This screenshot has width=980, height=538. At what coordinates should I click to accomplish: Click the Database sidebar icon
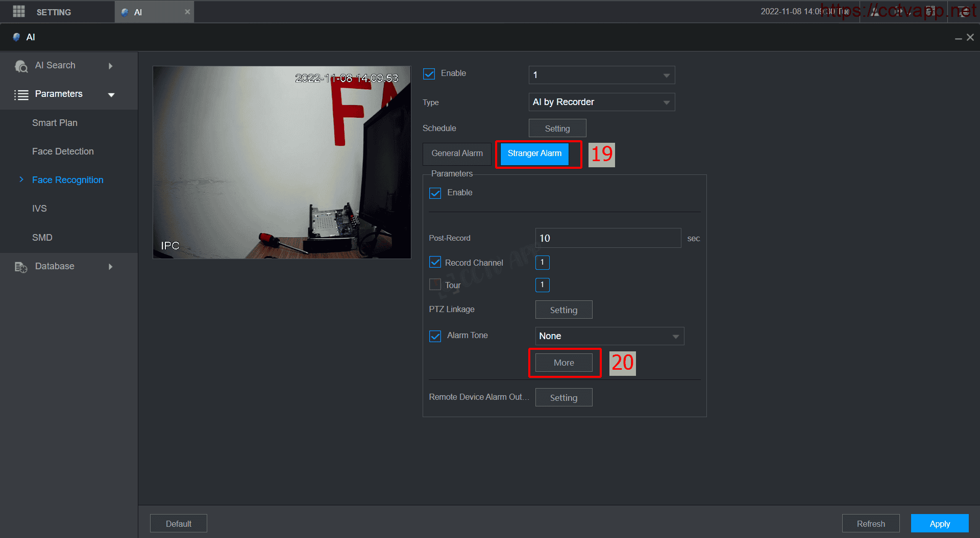(x=21, y=267)
